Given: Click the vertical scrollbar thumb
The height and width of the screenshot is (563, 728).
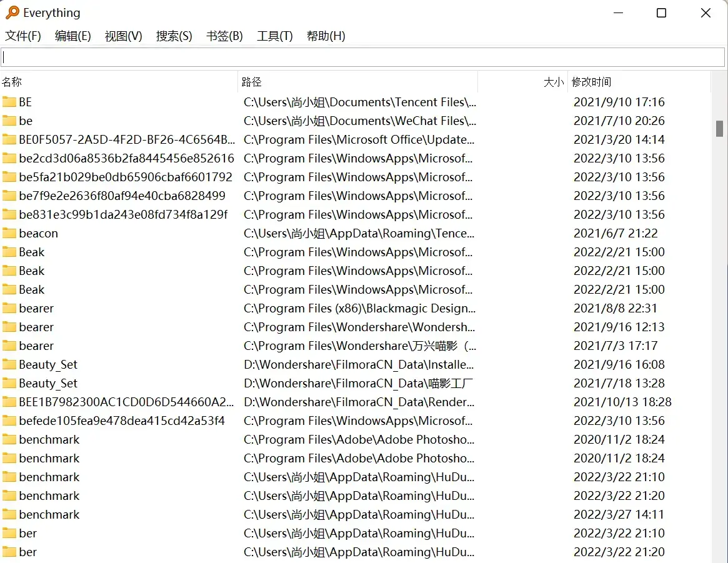Looking at the screenshot, I should click(719, 128).
